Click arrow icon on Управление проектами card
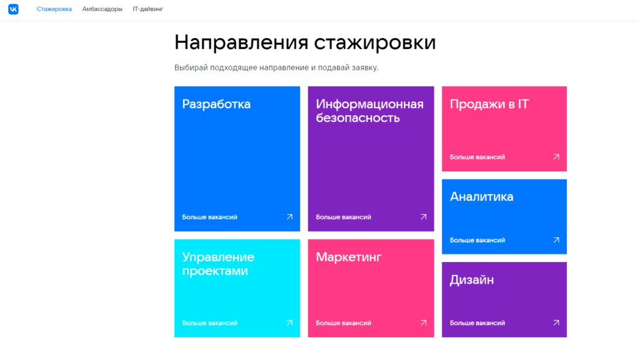This screenshot has height=364, width=638. click(x=289, y=323)
